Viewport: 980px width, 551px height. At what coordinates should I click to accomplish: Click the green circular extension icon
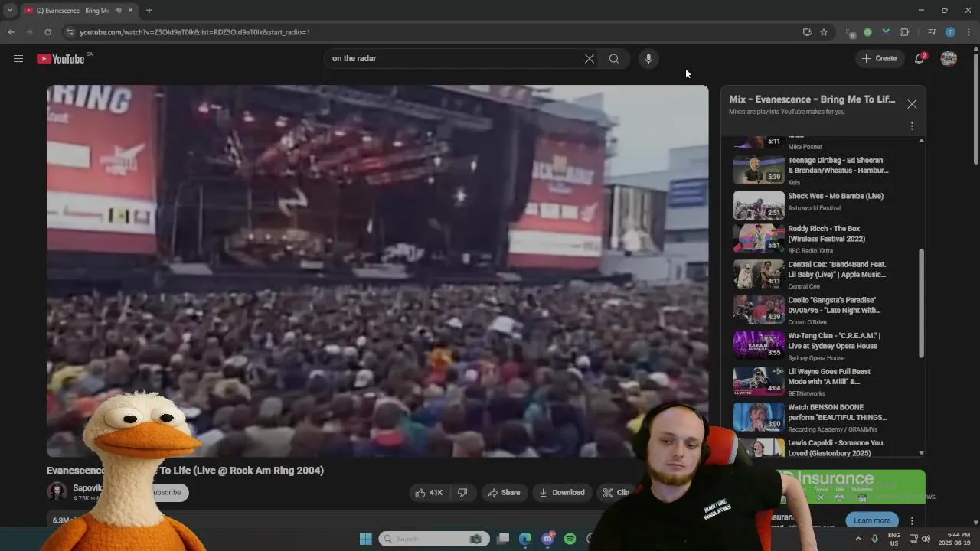[867, 32]
